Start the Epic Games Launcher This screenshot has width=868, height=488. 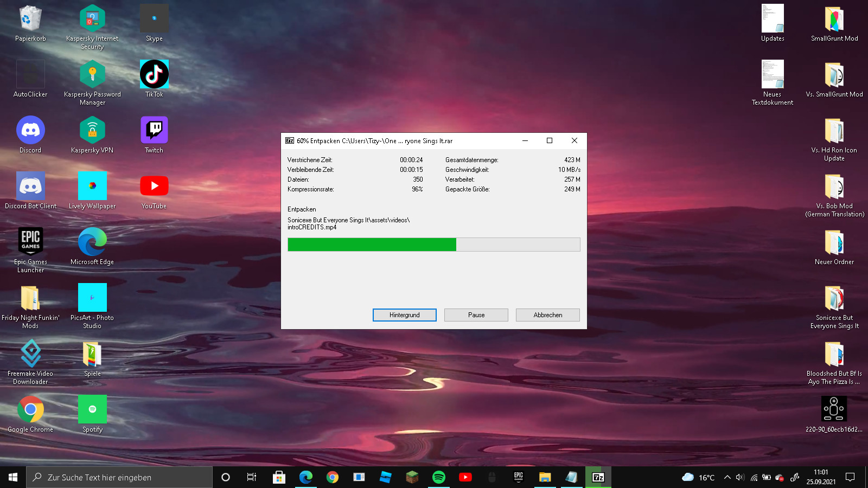[30, 241]
